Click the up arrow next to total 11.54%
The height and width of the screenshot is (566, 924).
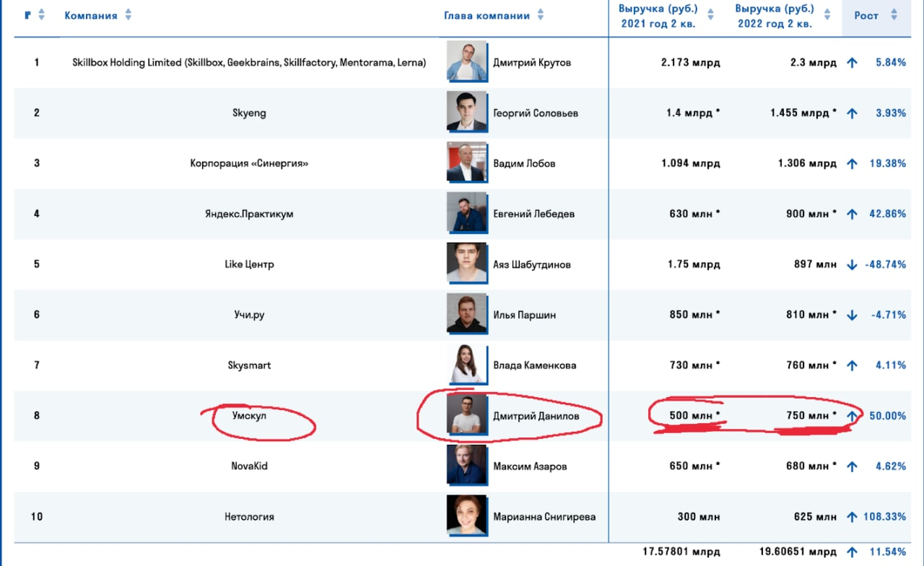(x=852, y=552)
